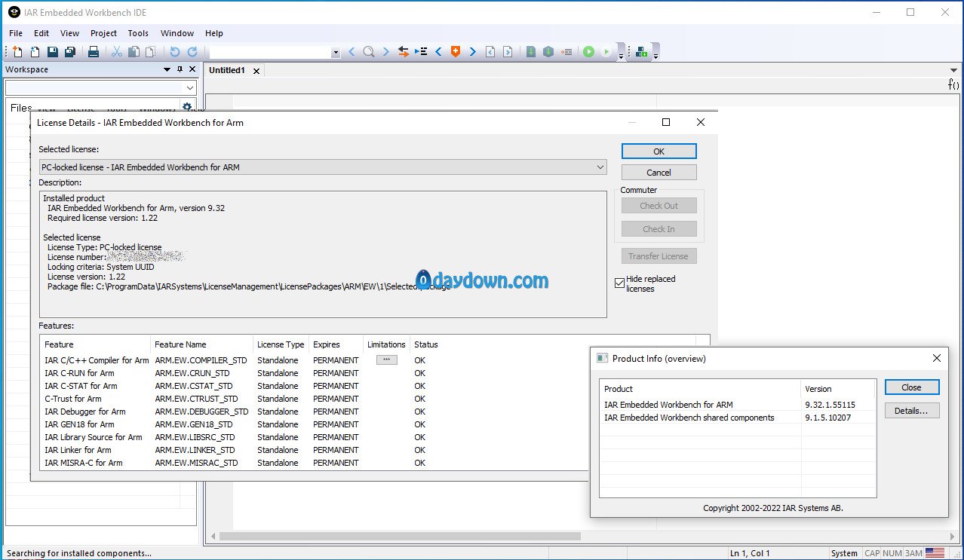Open the File menu

pyautogui.click(x=16, y=33)
